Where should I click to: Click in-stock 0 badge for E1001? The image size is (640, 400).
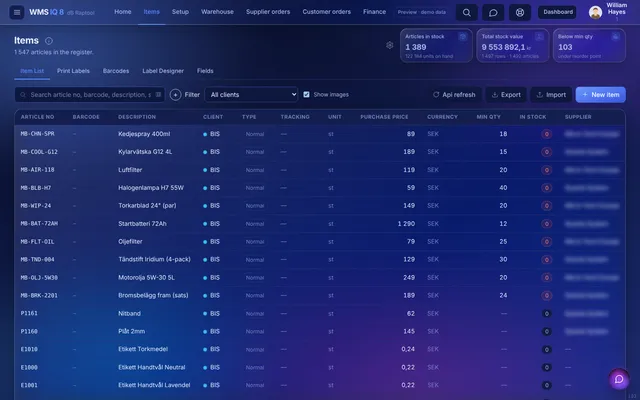547,385
